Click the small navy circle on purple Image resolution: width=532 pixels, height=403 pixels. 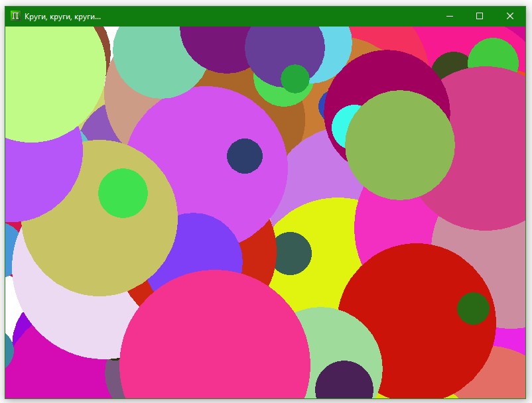coord(245,156)
